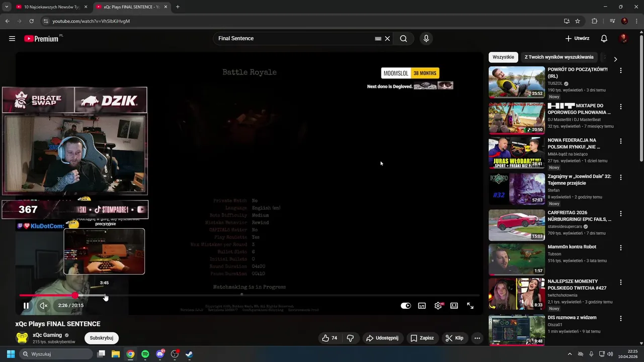Open options for 'MIXTAPE DO OPOROWEGO' video

[621, 107]
